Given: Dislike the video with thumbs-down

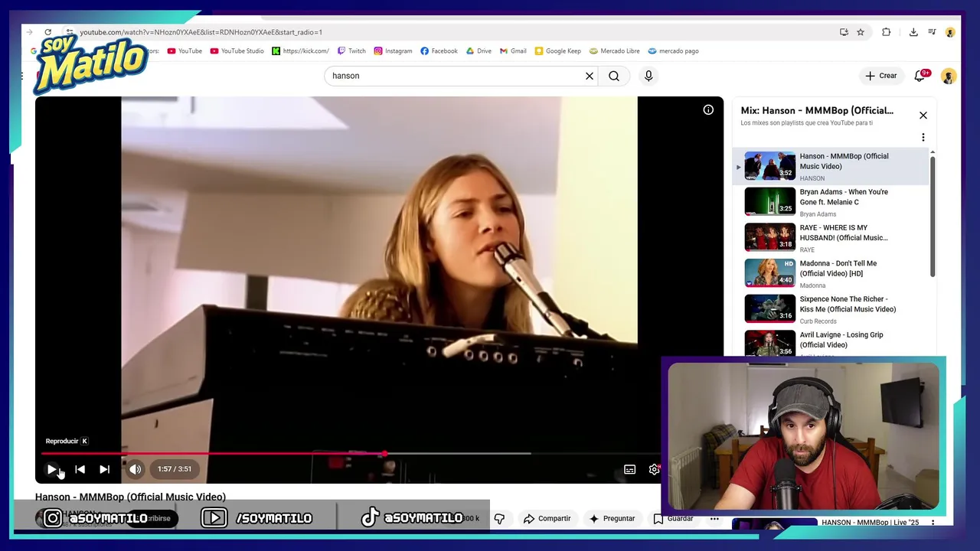Looking at the screenshot, I should pos(499,518).
